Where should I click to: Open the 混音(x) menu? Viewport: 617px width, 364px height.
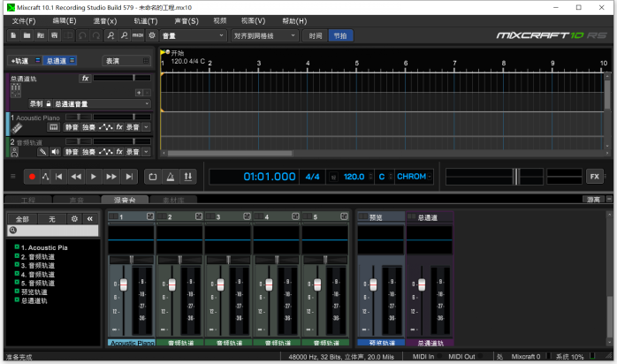tap(105, 21)
